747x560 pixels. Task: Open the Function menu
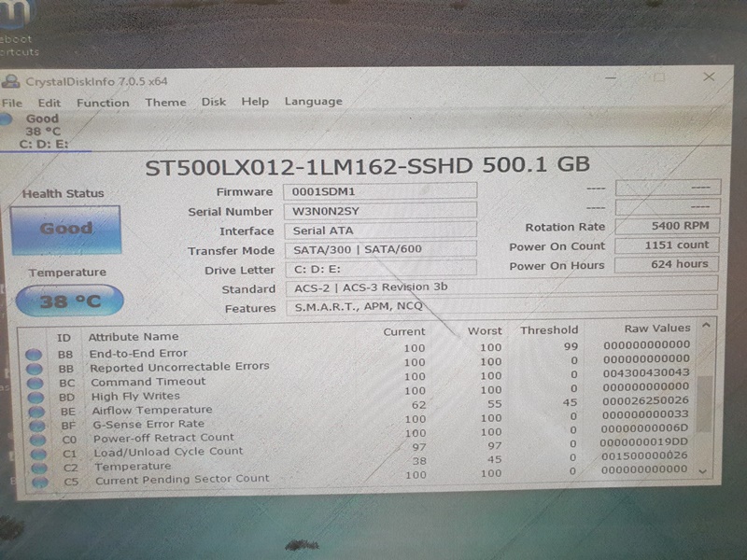[x=103, y=103]
